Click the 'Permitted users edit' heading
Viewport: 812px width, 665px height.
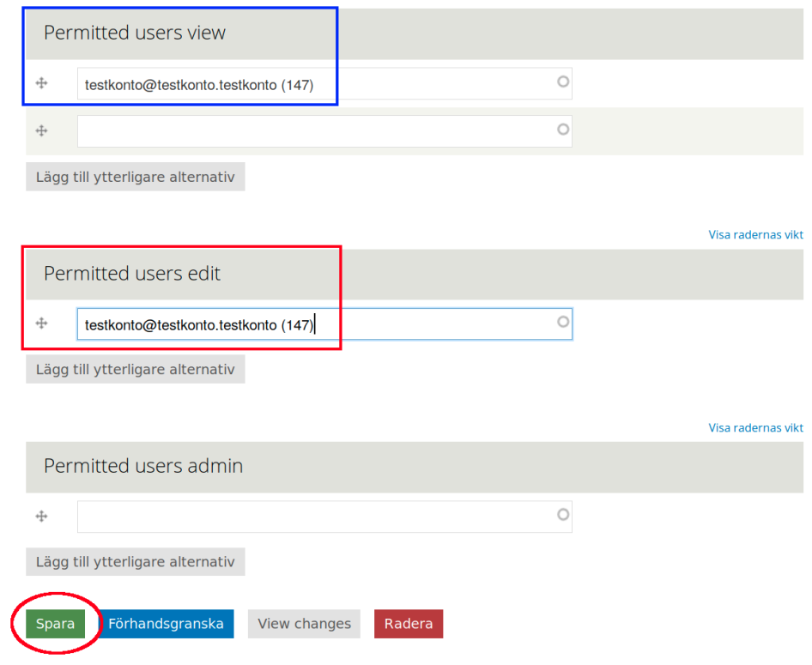pos(132,273)
